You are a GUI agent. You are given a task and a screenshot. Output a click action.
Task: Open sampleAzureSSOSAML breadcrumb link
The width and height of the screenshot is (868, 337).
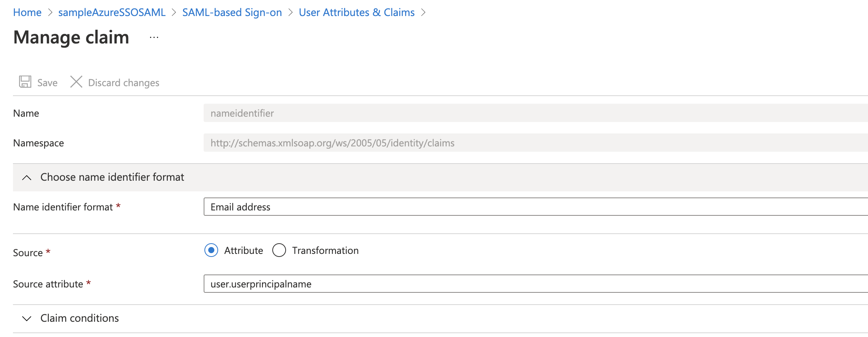click(112, 13)
